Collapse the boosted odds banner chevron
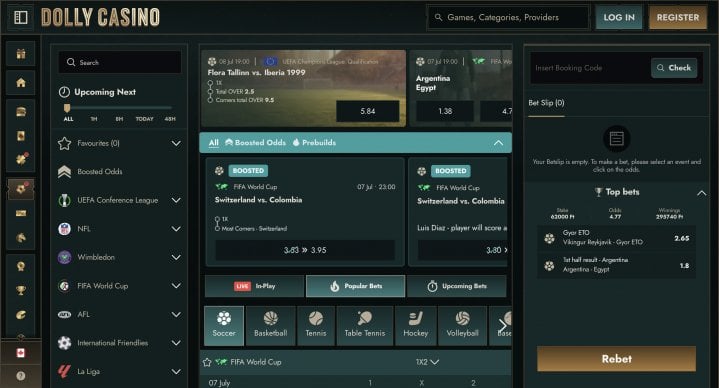Viewport: 719px width, 388px height. 498,143
